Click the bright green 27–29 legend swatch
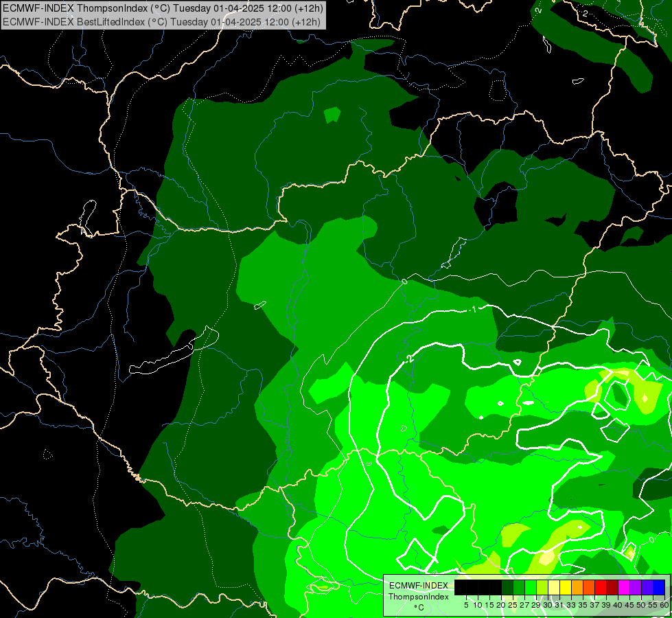672x618 pixels. (531, 587)
